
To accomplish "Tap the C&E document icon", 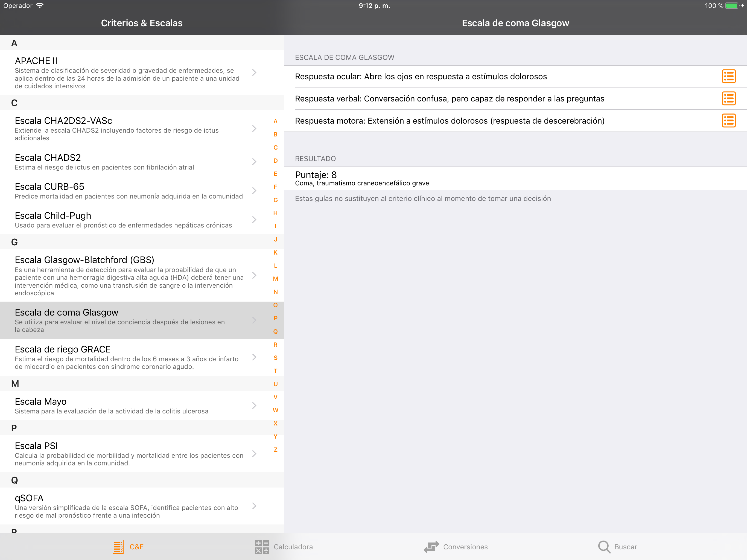I will point(118,547).
